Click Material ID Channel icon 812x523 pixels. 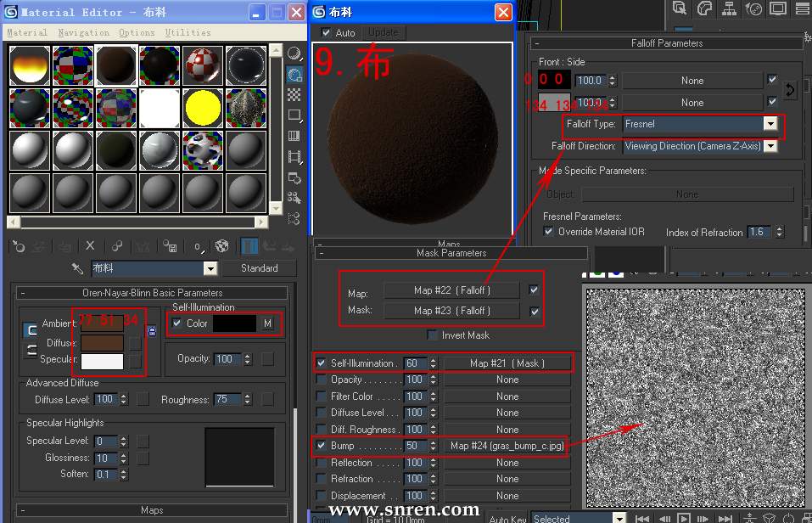[x=199, y=247]
